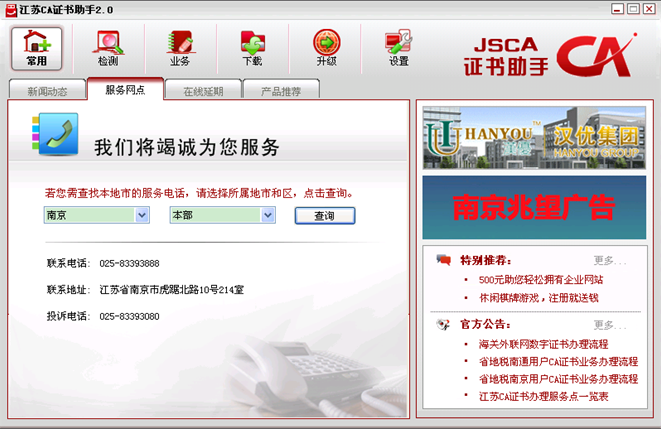Switch to the 新闻动态 tab

[47, 91]
